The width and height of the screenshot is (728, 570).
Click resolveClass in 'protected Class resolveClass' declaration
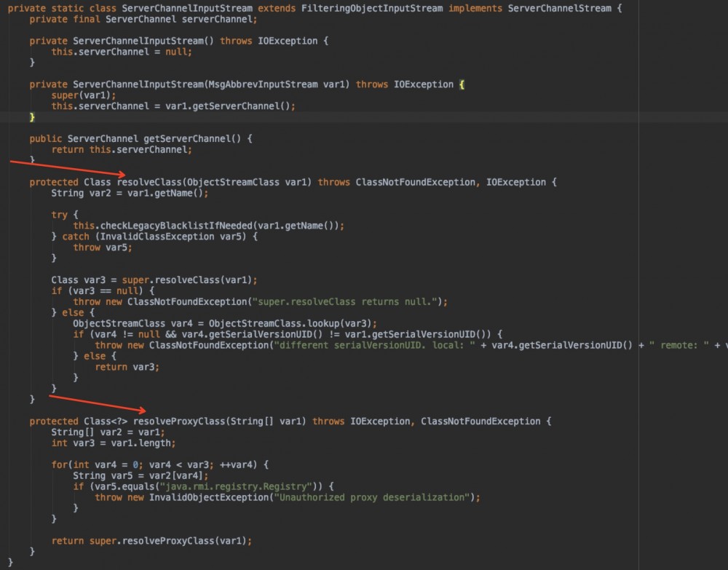click(x=149, y=183)
